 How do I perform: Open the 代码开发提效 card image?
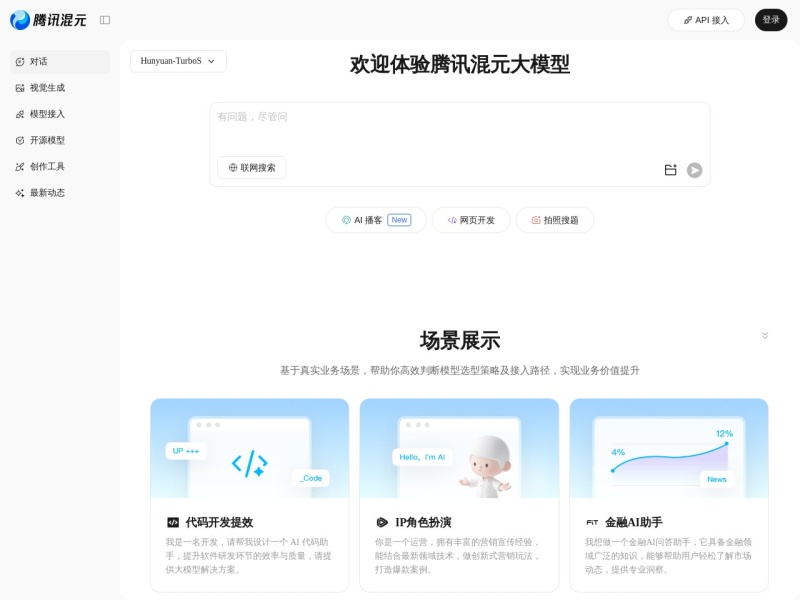(249, 448)
